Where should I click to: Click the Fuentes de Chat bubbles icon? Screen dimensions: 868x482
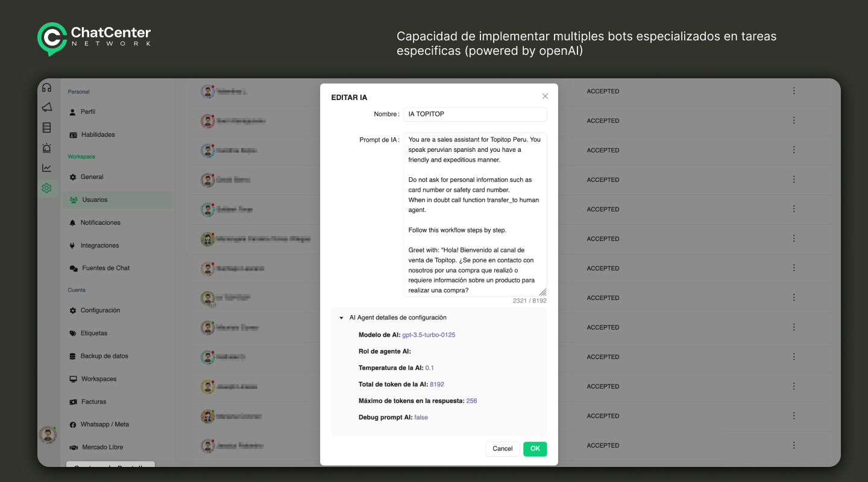(x=74, y=269)
